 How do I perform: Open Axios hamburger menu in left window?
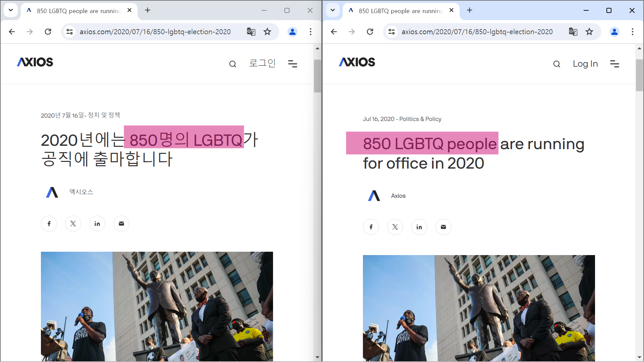(292, 64)
